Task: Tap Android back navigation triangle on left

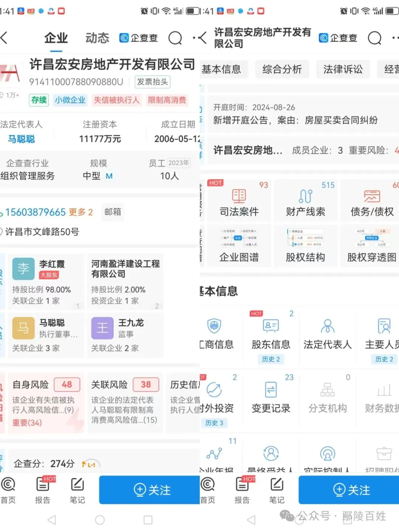Action: click(x=51, y=520)
